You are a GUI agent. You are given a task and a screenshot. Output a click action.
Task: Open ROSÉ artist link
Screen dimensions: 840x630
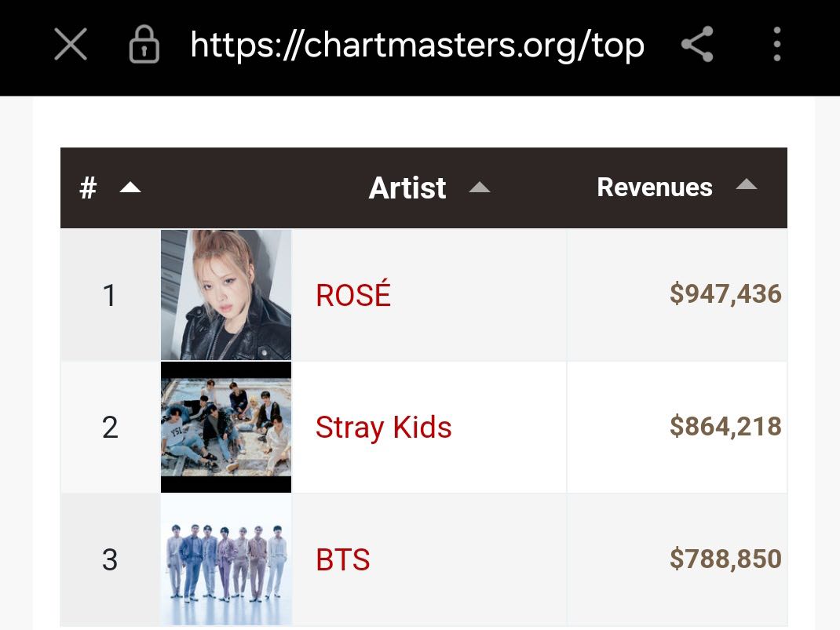[353, 294]
